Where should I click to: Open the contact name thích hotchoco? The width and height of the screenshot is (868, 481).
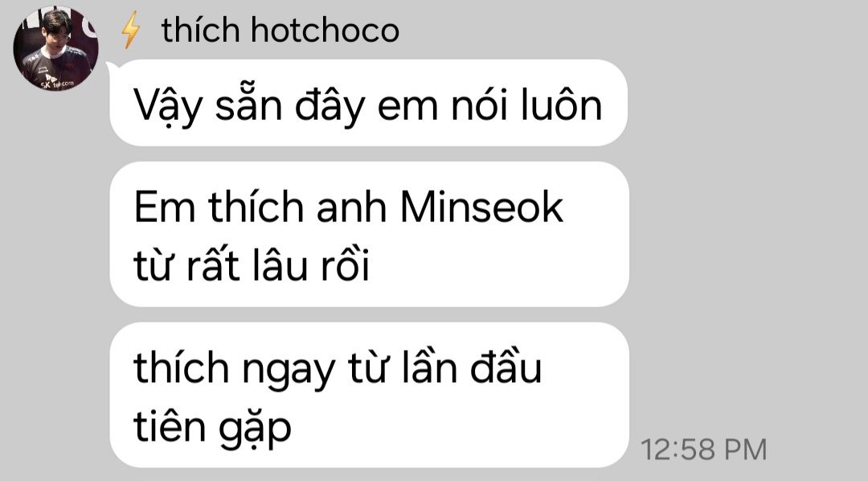pyautogui.click(x=280, y=30)
